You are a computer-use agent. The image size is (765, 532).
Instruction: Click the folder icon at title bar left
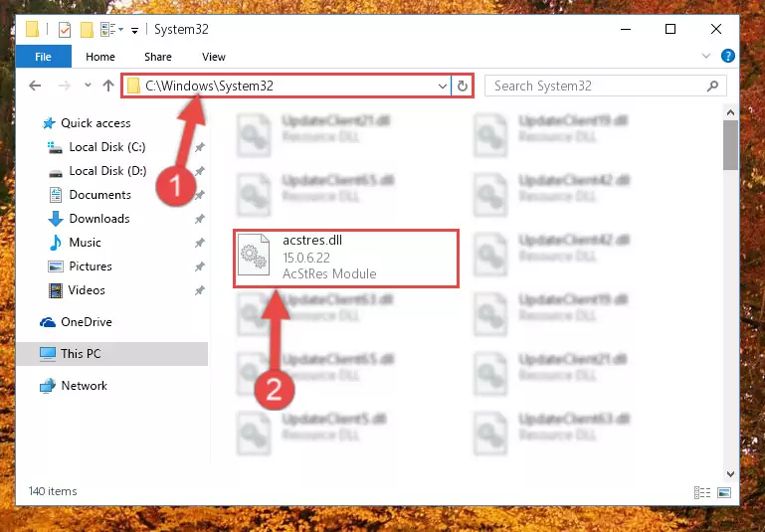click(33, 29)
